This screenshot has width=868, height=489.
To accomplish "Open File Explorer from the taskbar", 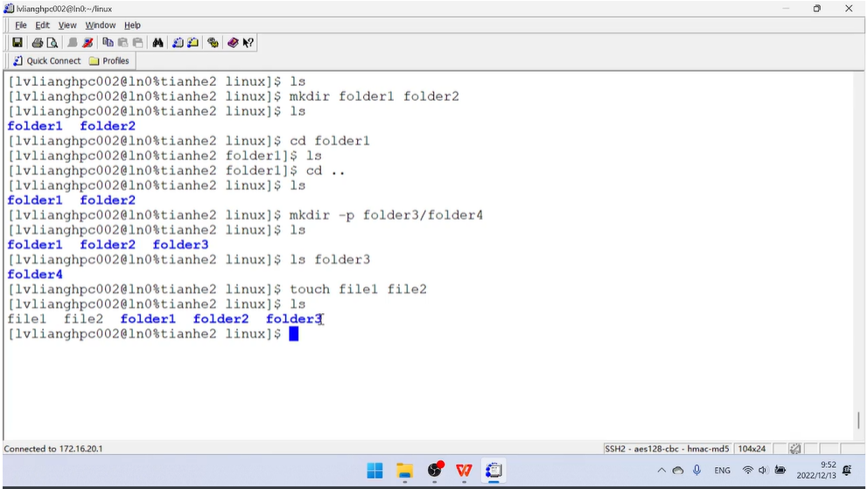I will [404, 471].
